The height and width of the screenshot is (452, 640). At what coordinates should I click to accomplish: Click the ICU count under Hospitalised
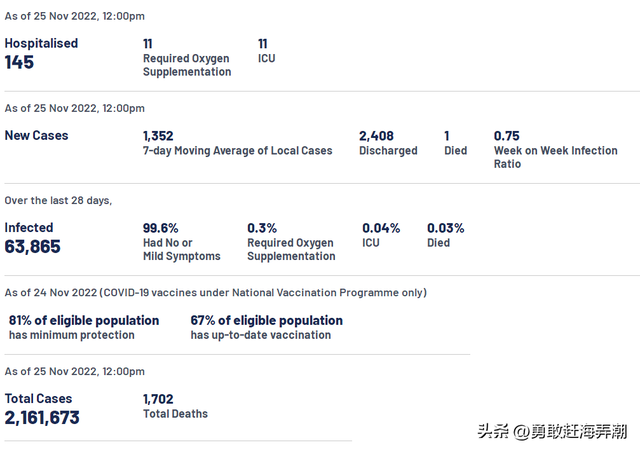point(263,44)
